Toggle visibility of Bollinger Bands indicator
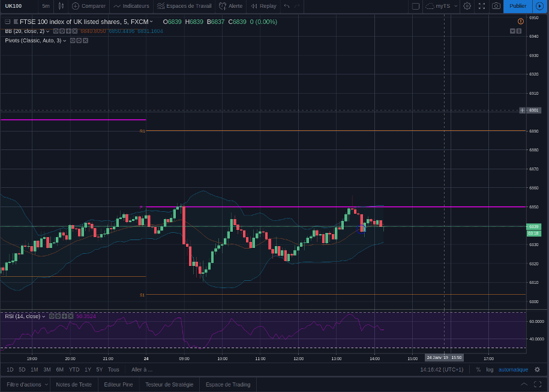The width and height of the screenshot is (549, 392). tap(55, 31)
